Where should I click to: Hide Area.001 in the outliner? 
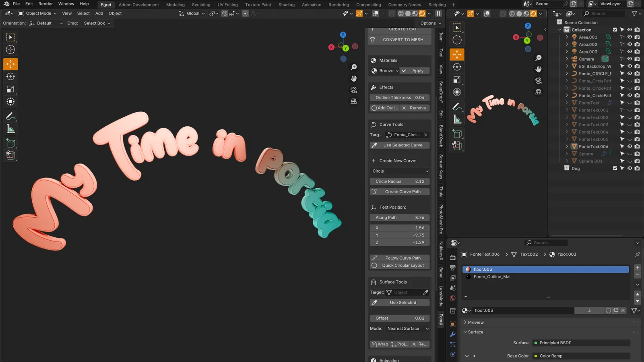click(630, 37)
